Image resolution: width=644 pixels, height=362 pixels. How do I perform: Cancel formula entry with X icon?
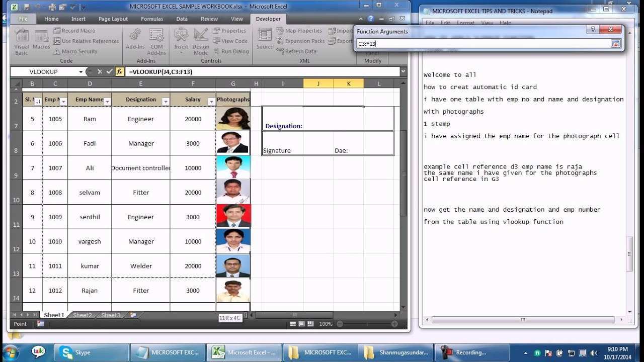tap(100, 72)
